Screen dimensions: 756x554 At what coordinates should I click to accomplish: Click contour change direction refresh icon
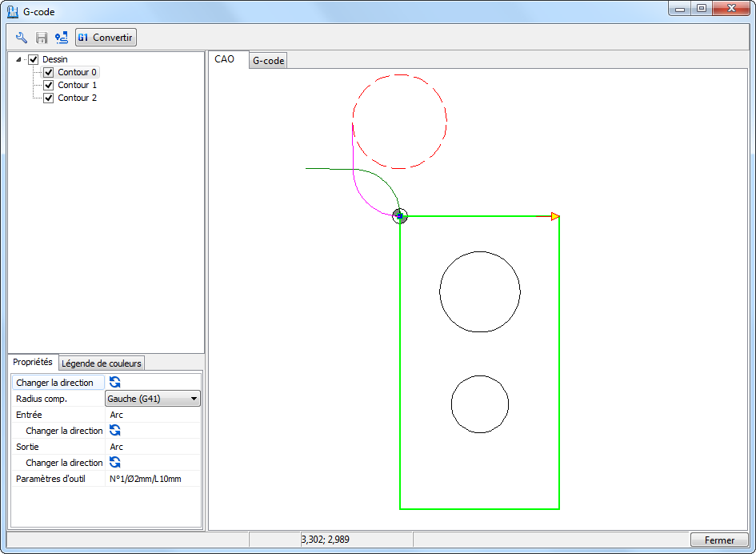(x=115, y=383)
